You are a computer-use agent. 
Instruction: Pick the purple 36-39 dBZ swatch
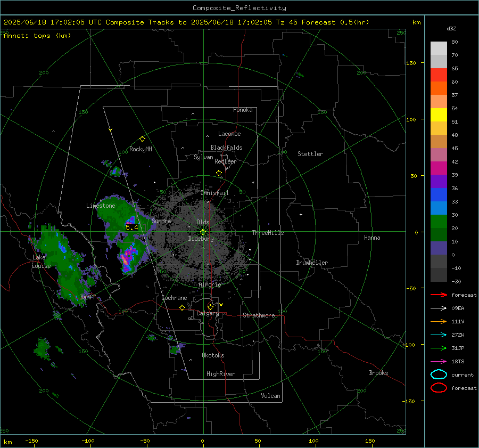coord(439,182)
